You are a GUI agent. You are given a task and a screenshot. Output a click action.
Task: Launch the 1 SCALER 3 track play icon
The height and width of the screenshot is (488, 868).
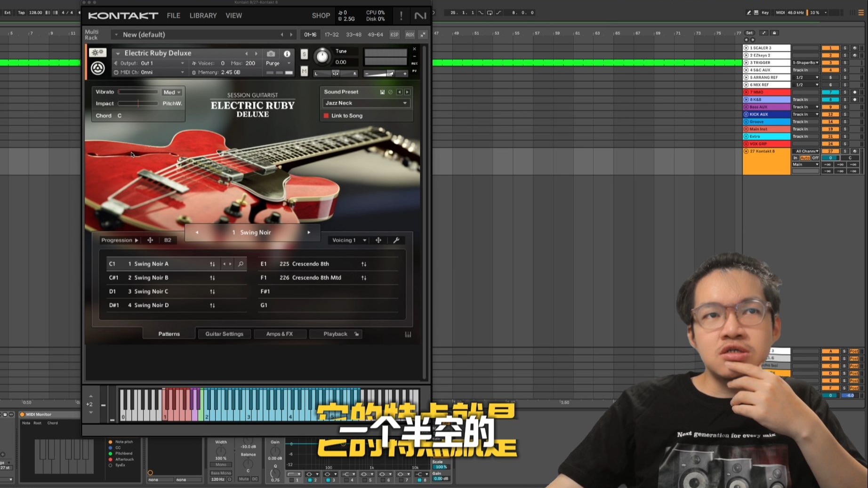click(x=746, y=48)
